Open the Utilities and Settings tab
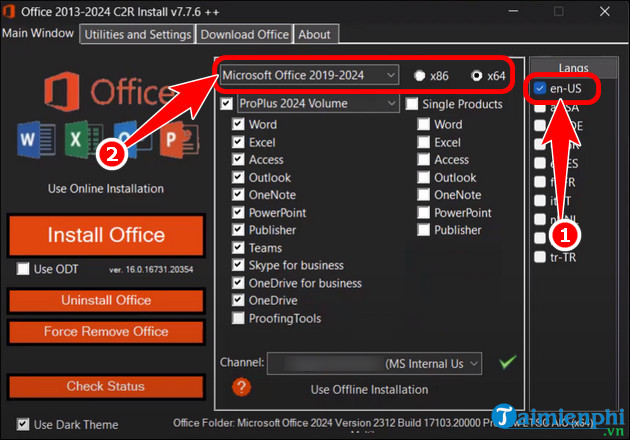Image resolution: width=630 pixels, height=440 pixels. point(138,35)
